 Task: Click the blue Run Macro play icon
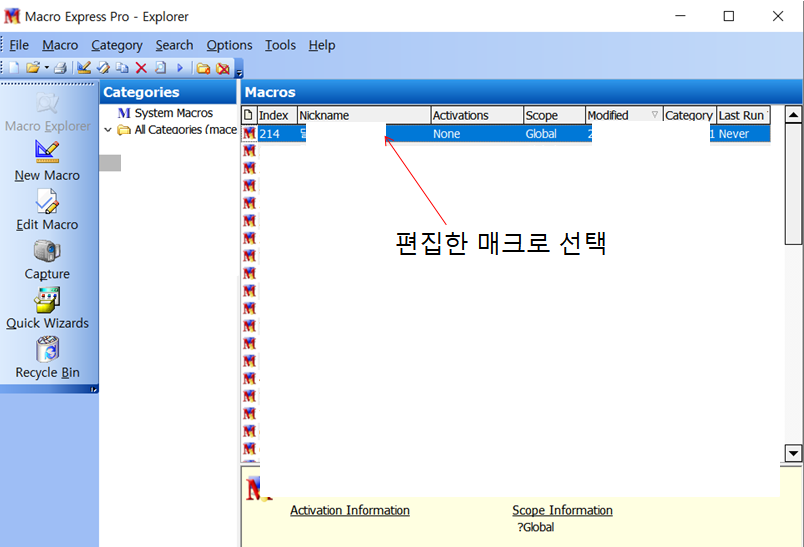pos(179,68)
